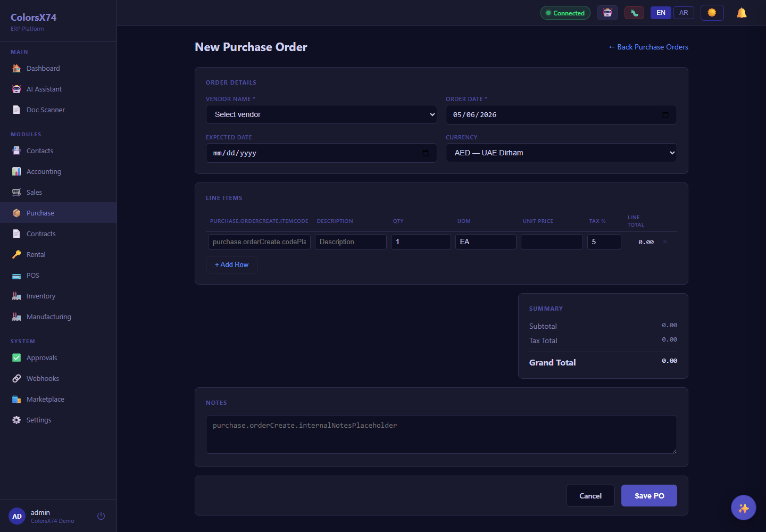
Task: Click the Settings gear icon
Action: click(x=16, y=420)
